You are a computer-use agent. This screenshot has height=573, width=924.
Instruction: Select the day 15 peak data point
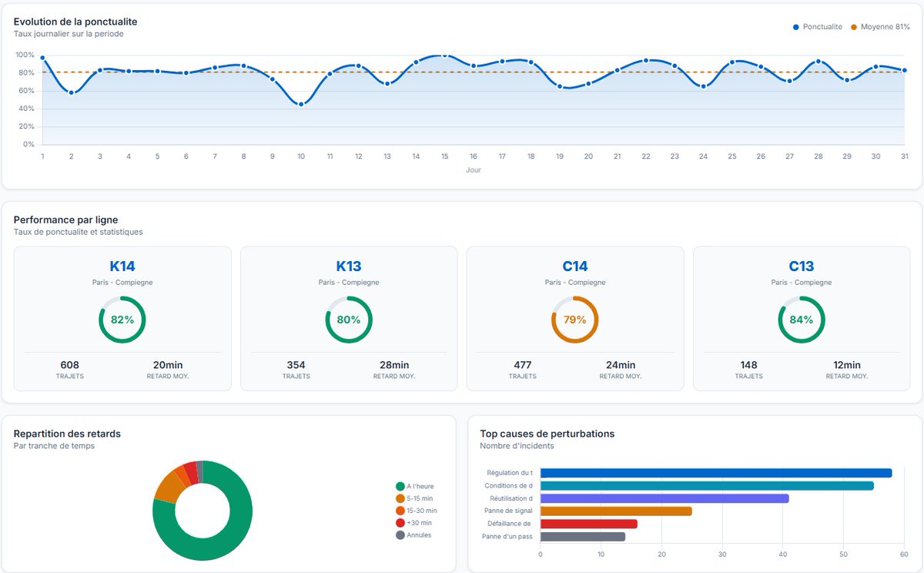444,55
